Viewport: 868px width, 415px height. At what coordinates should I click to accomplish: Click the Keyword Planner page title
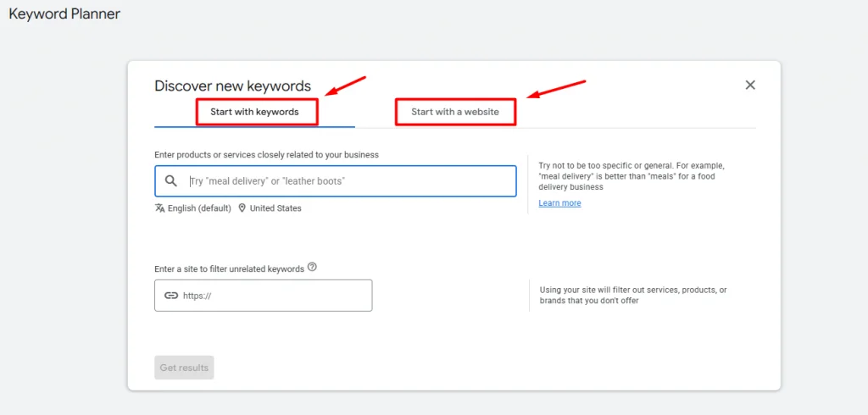tap(64, 14)
